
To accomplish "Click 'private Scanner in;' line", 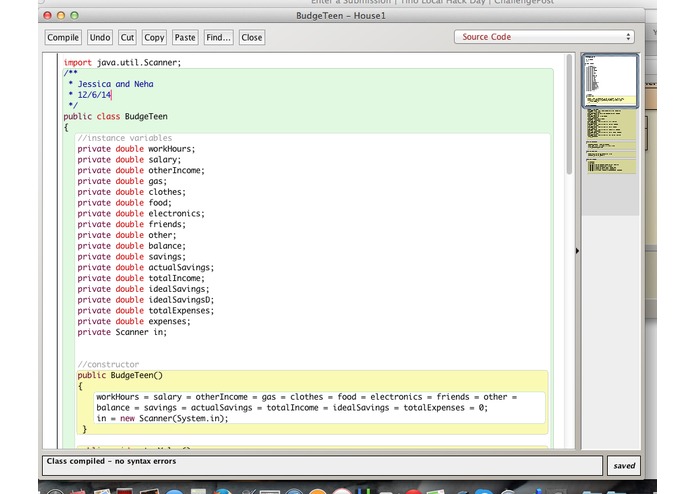I will 122,332.
